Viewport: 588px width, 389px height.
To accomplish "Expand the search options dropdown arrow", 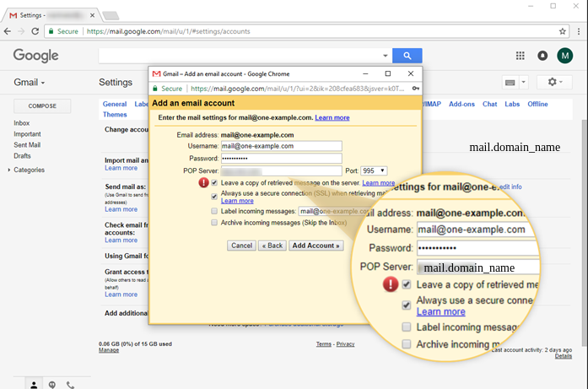I will (x=386, y=56).
